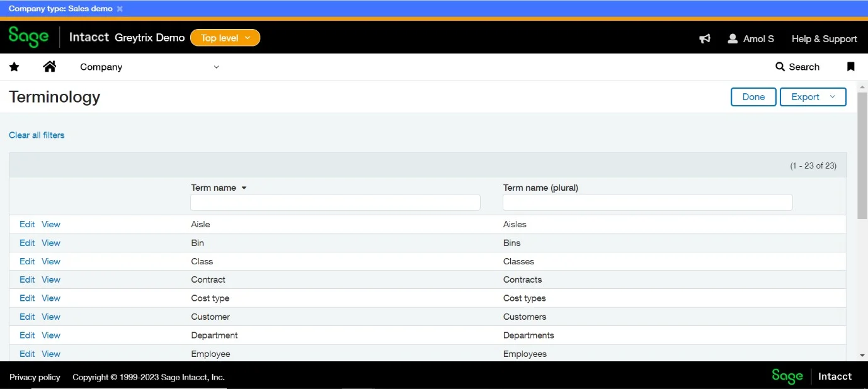Image resolution: width=868 pixels, height=389 pixels.
Task: Click the Terminology page heading
Action: click(55, 97)
